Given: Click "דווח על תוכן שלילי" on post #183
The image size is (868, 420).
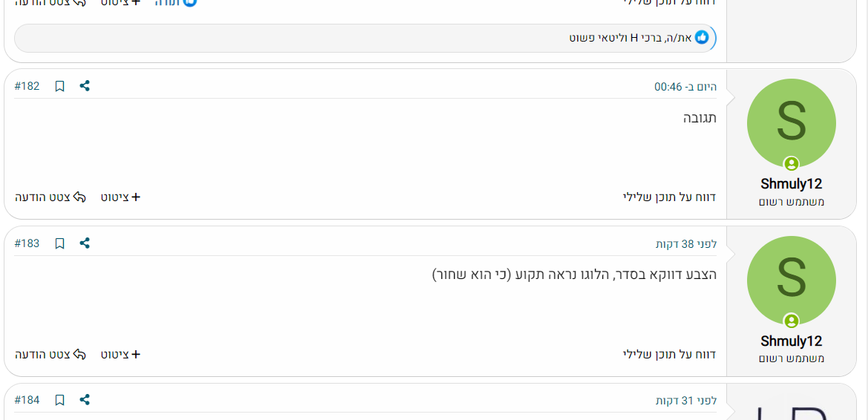Looking at the screenshot, I should pyautogui.click(x=669, y=355).
